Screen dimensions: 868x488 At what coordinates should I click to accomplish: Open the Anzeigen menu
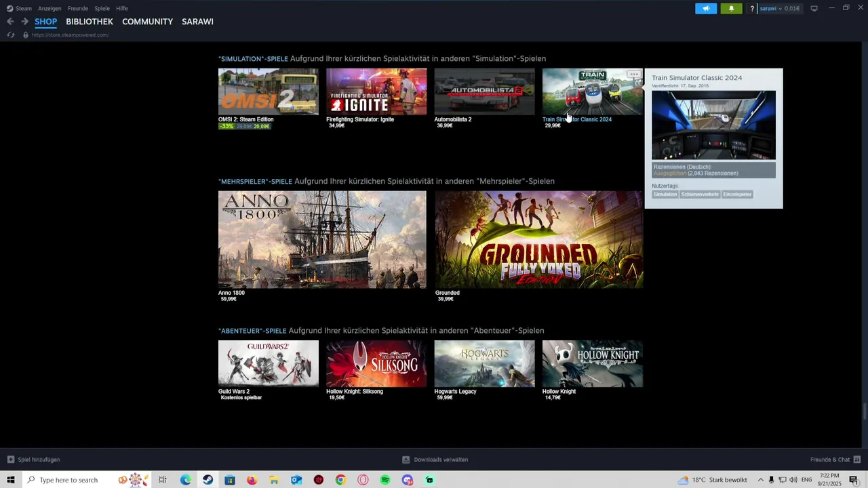click(x=50, y=8)
